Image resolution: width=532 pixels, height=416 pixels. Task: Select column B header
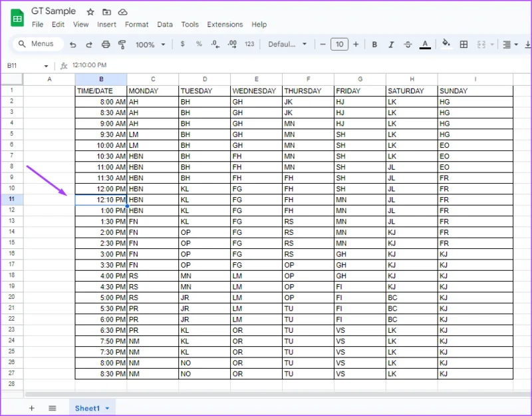coord(101,79)
